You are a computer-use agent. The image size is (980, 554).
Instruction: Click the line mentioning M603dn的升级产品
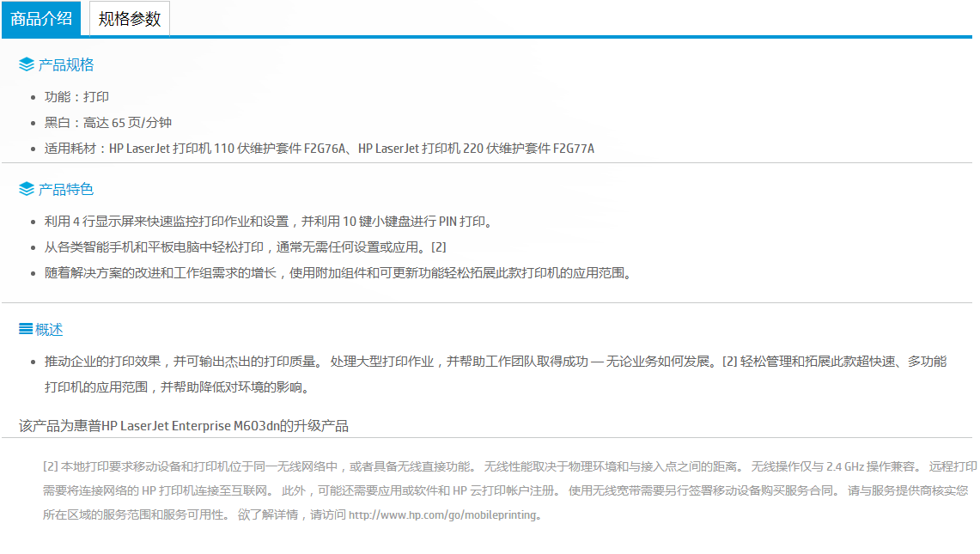(184, 426)
